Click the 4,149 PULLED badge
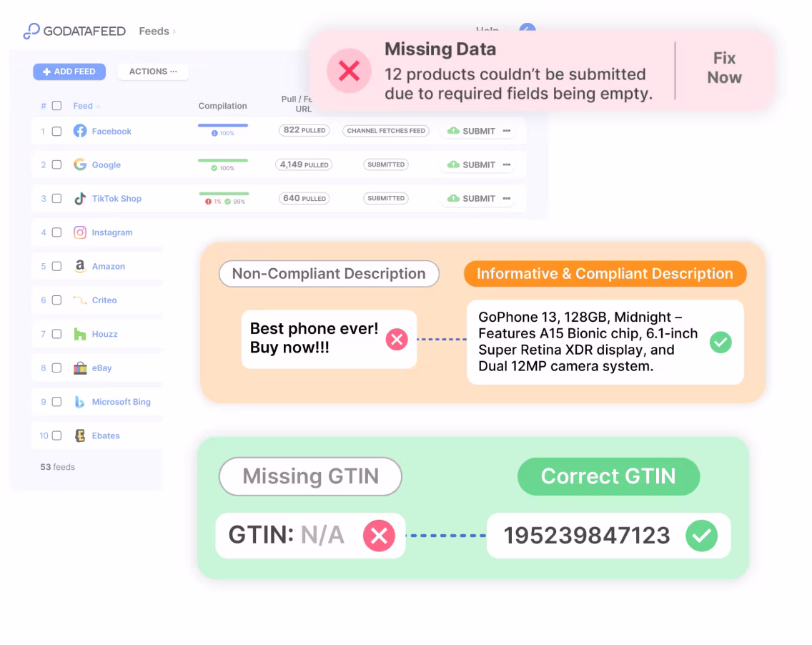The height and width of the screenshot is (645, 812). (x=304, y=164)
